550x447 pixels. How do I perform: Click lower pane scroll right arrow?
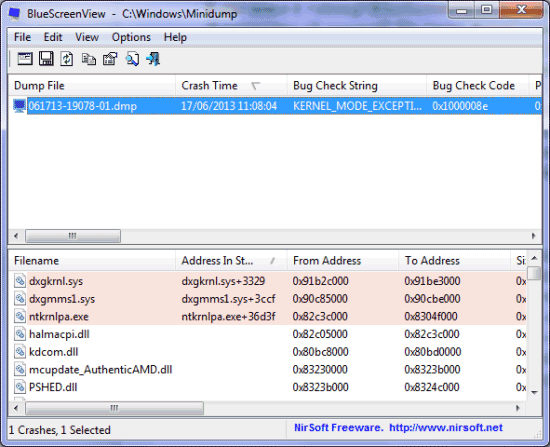pos(518,408)
